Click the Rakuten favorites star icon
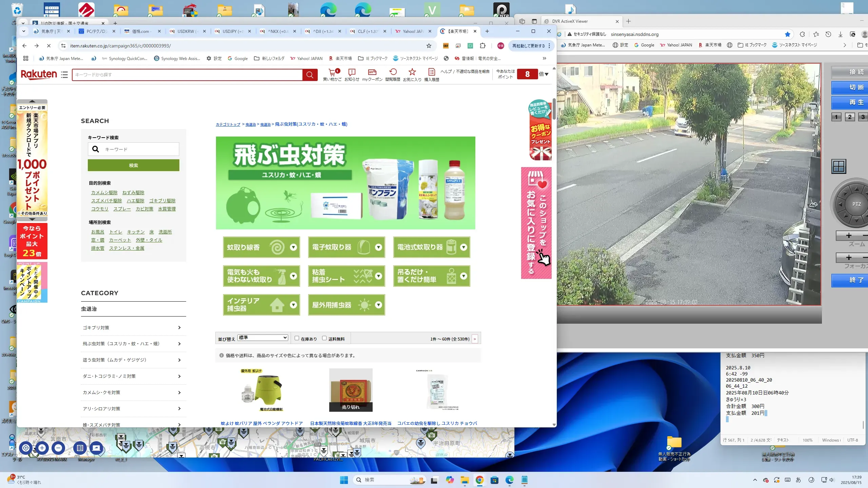The image size is (868, 488). pyautogui.click(x=412, y=72)
